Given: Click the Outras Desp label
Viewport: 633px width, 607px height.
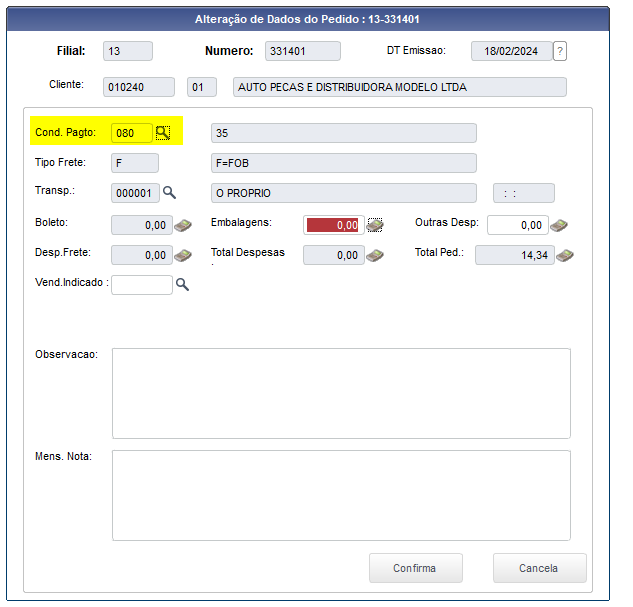Looking at the screenshot, I should (x=447, y=222).
